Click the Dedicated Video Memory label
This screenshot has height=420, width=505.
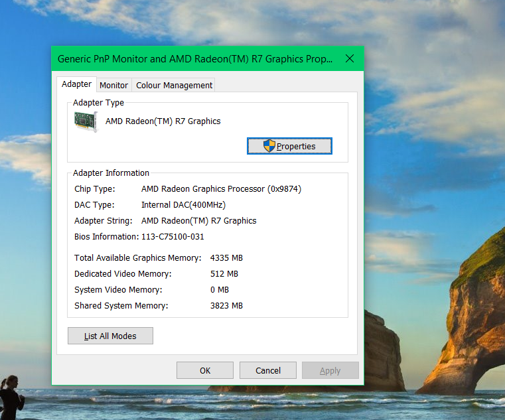point(123,274)
